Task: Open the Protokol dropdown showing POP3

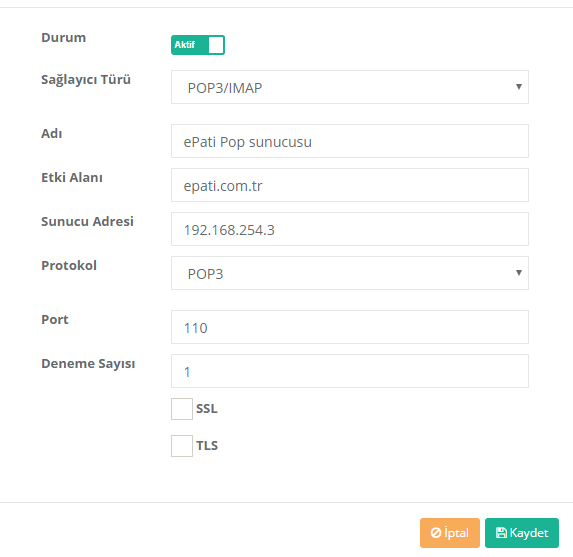Action: (x=350, y=273)
